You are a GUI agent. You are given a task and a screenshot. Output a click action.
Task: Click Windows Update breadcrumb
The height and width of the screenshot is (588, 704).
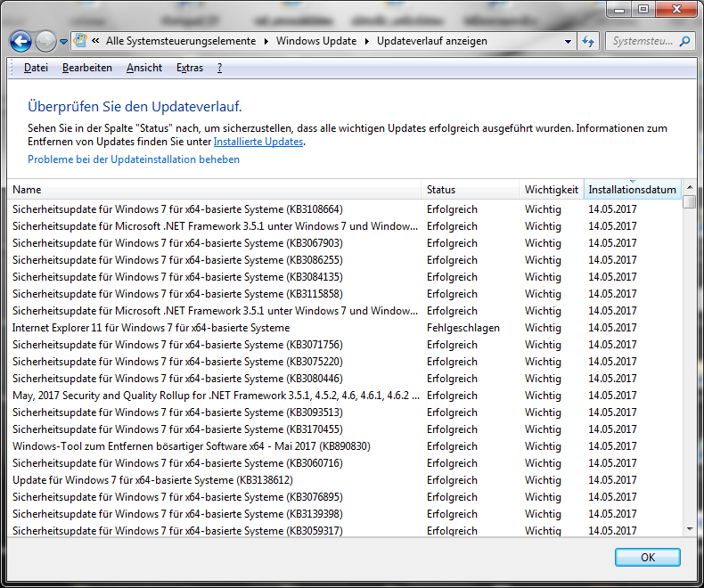(x=316, y=41)
